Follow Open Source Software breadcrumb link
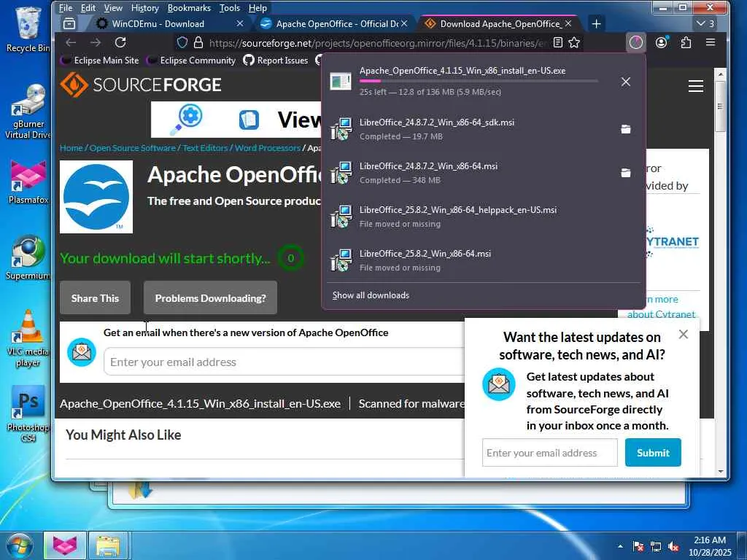This screenshot has width=747, height=560. 133,147
